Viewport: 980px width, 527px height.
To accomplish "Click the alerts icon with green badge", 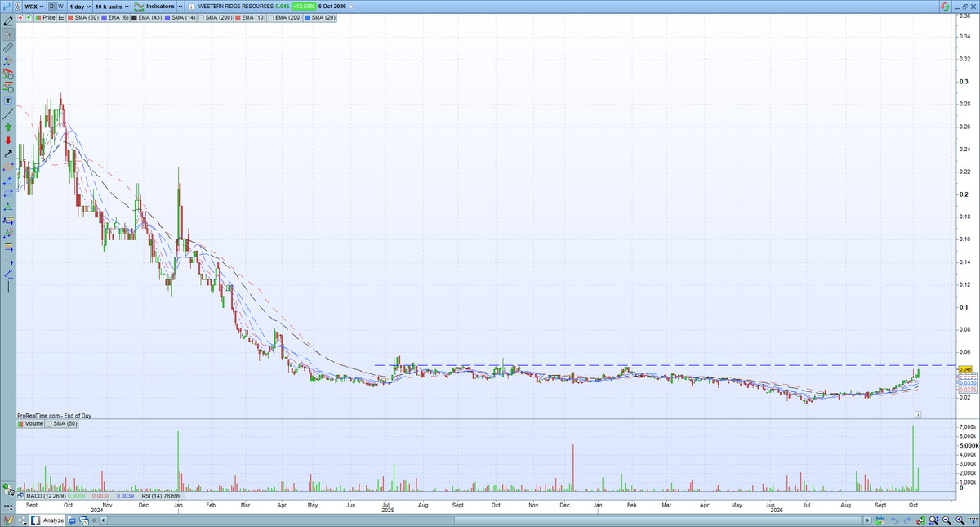I will coord(8,489).
